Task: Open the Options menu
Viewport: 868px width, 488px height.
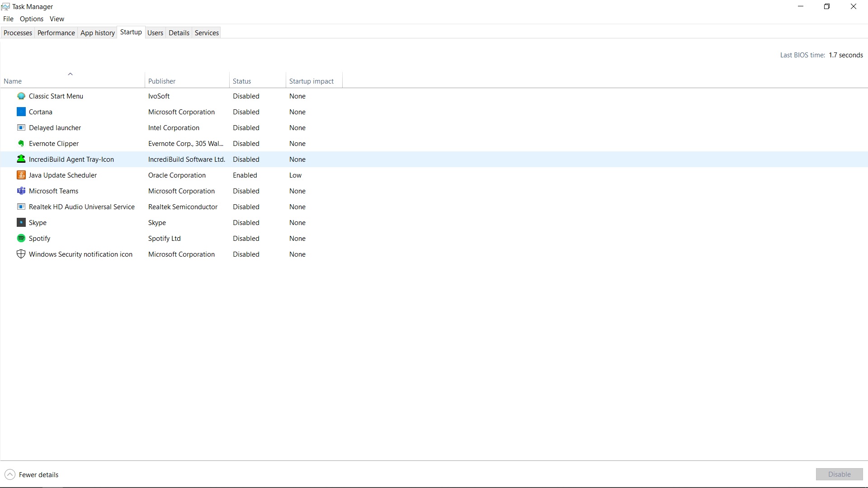Action: (x=32, y=19)
